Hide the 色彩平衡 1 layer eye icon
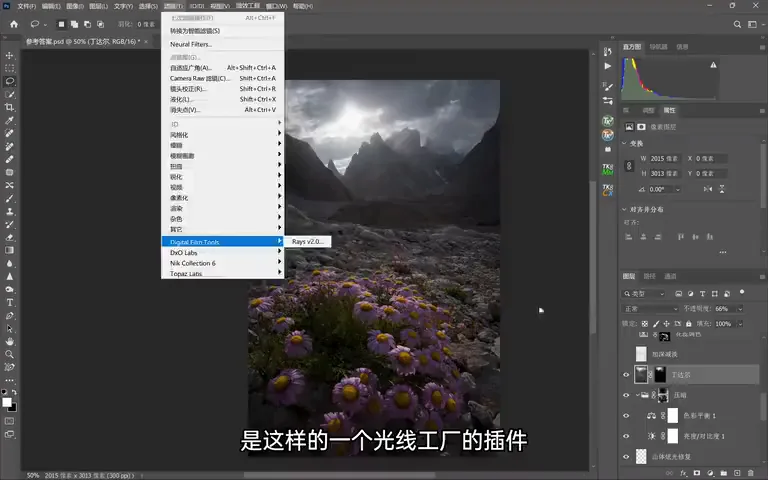768x480 pixels. (626, 415)
